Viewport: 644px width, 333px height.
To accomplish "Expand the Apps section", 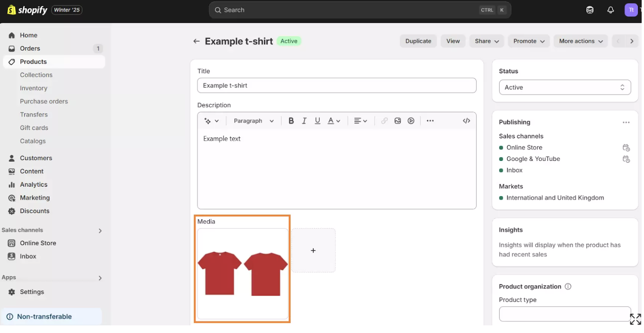I will [100, 278].
